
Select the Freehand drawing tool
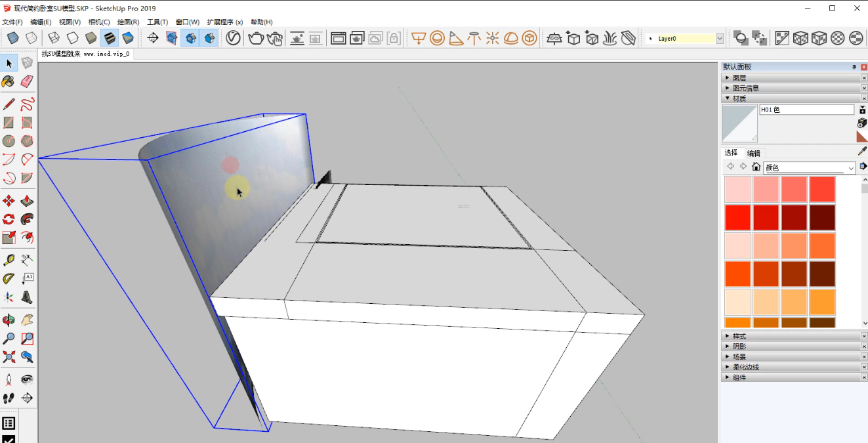click(x=27, y=104)
